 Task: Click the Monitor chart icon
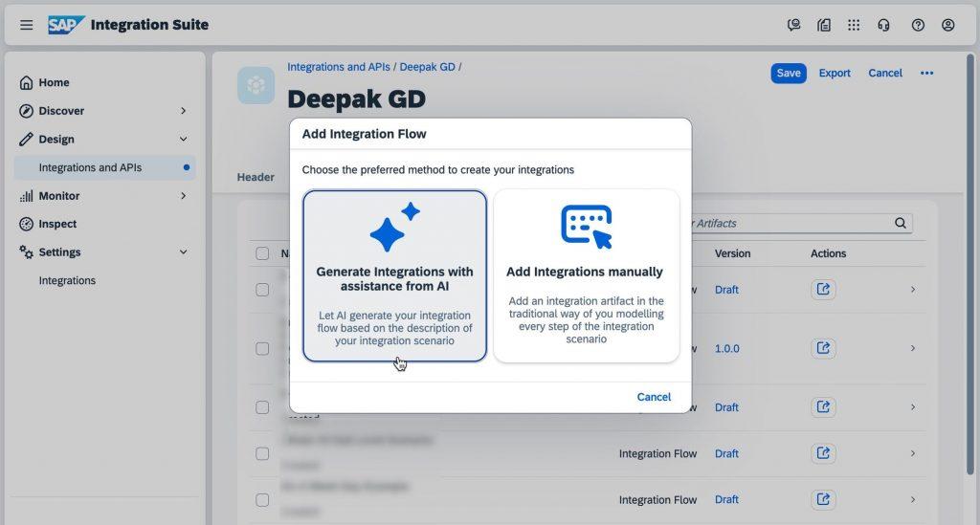pyautogui.click(x=26, y=196)
